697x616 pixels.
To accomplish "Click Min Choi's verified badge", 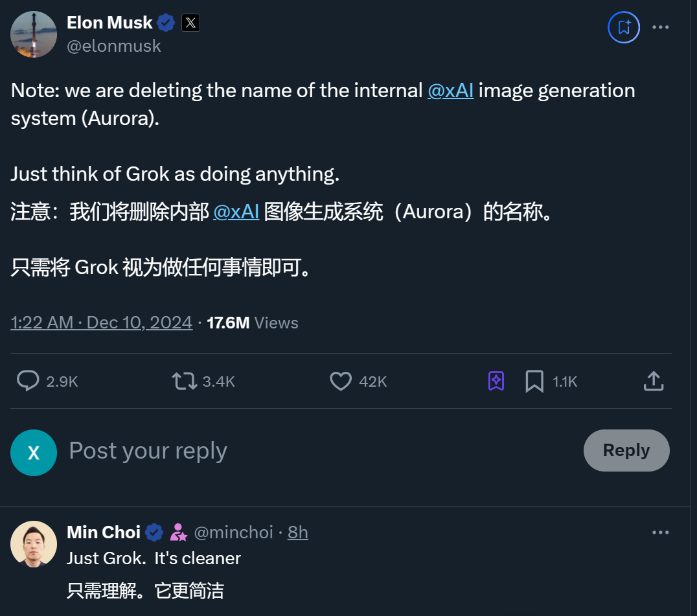I will point(154,532).
